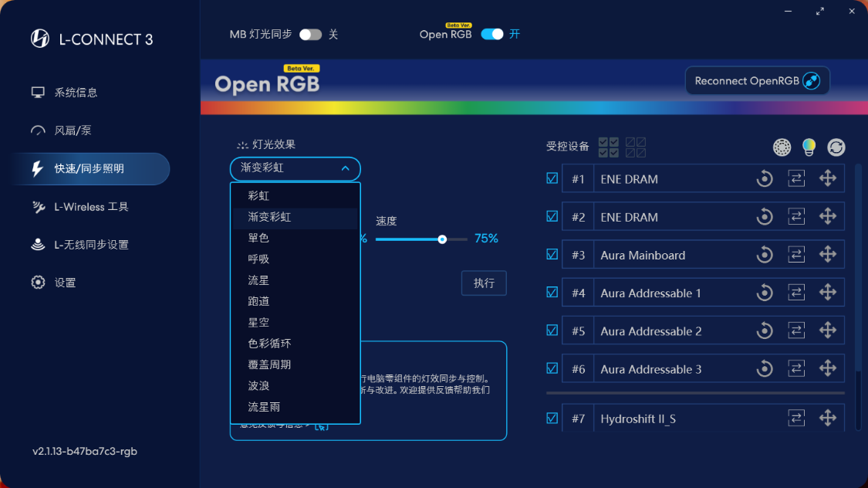Screen dimensions: 868x488
Task: Click the colored light bulb icon
Action: [809, 147]
